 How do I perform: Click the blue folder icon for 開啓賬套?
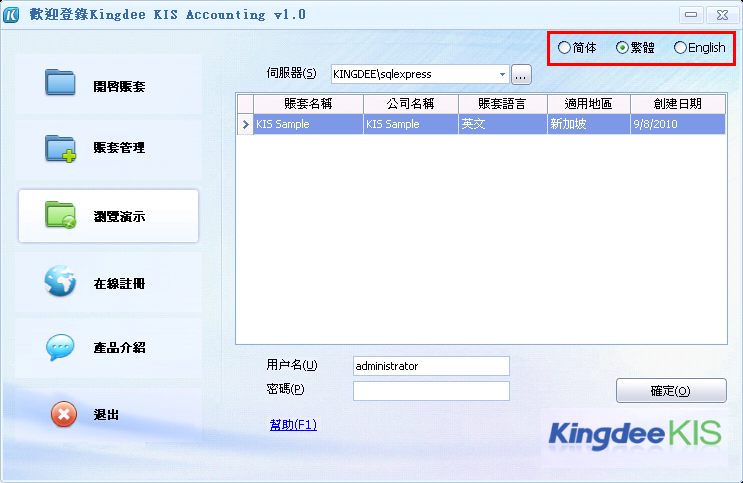click(60, 82)
